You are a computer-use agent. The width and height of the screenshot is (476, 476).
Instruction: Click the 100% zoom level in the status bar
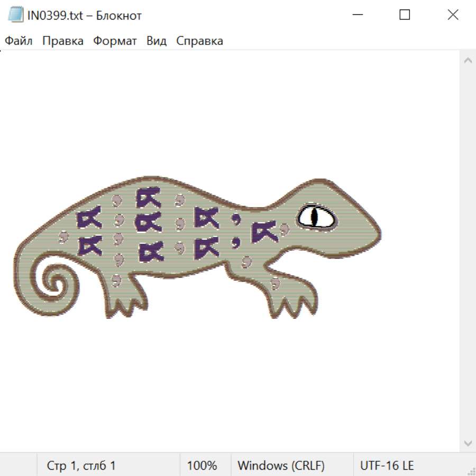[x=202, y=466]
